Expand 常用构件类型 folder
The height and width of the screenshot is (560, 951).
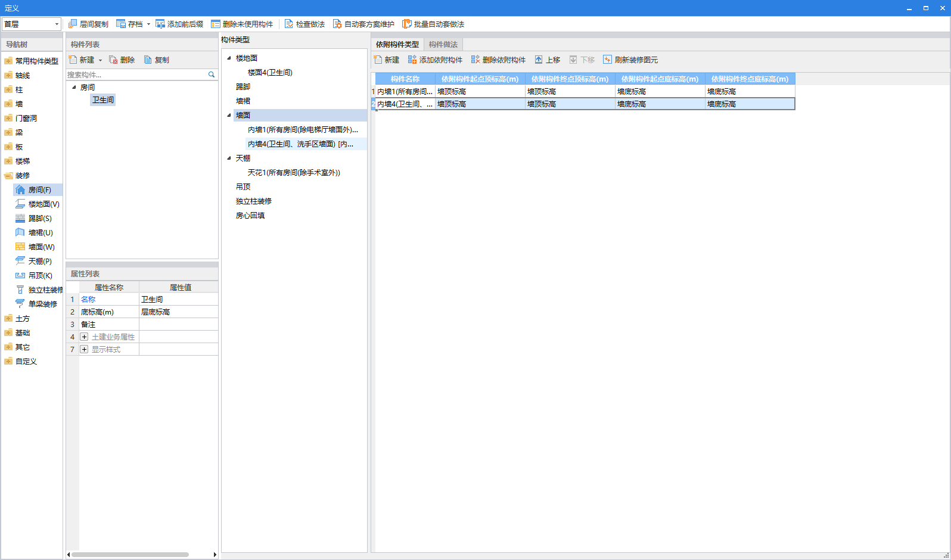click(8, 61)
